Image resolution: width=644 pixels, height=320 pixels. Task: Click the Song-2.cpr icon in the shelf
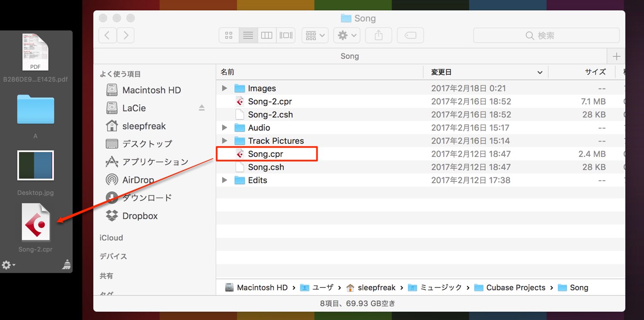36,222
